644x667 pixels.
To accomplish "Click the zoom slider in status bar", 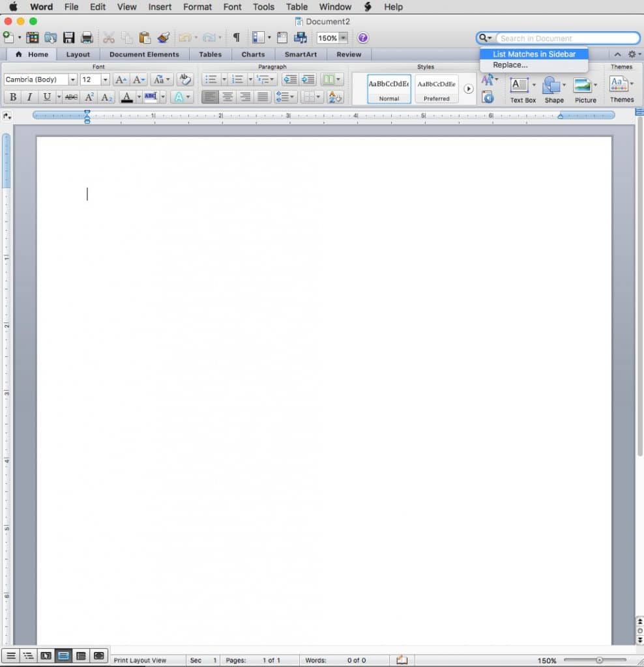I will 599,660.
